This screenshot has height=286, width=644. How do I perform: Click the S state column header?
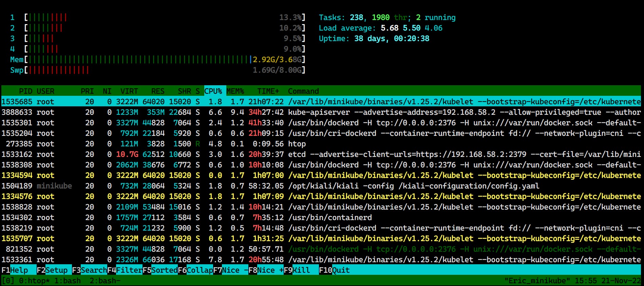click(x=197, y=91)
